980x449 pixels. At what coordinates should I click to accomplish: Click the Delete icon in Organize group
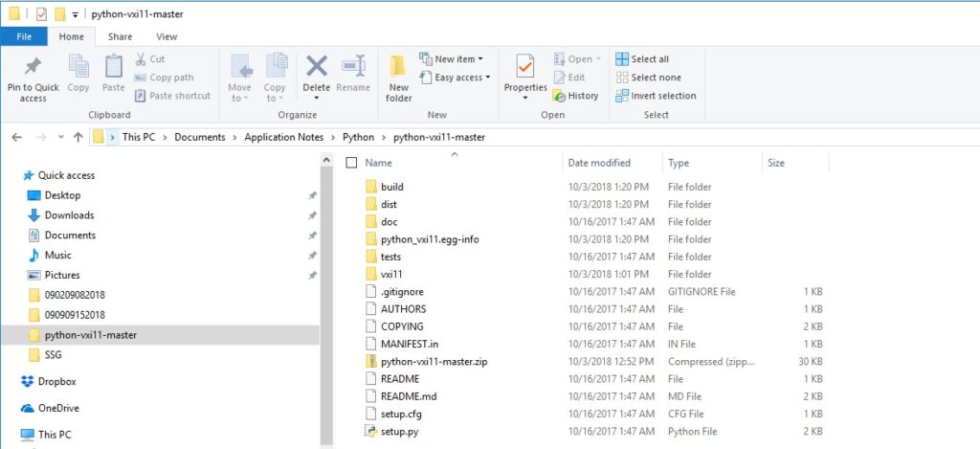tap(316, 67)
